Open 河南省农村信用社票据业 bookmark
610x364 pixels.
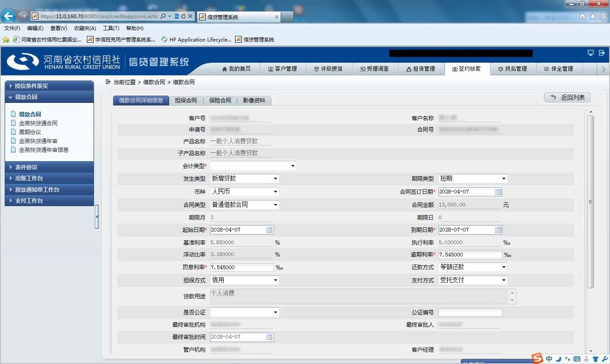click(47, 39)
